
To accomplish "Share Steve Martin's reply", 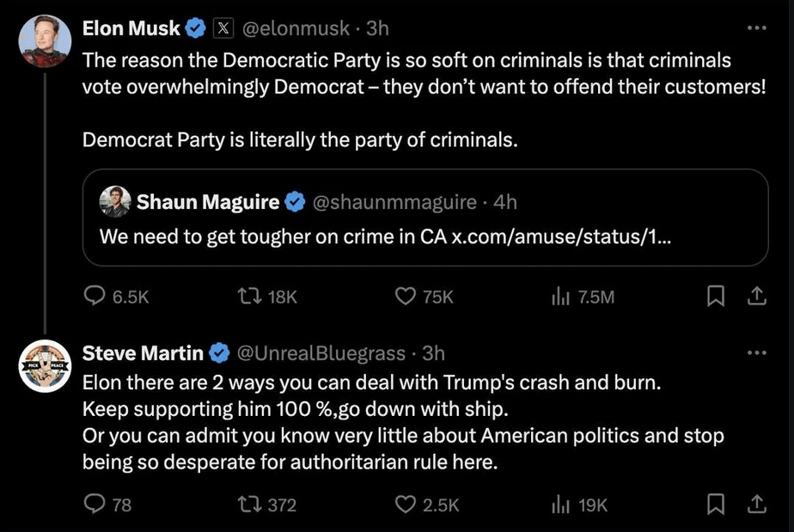I will click(x=756, y=504).
